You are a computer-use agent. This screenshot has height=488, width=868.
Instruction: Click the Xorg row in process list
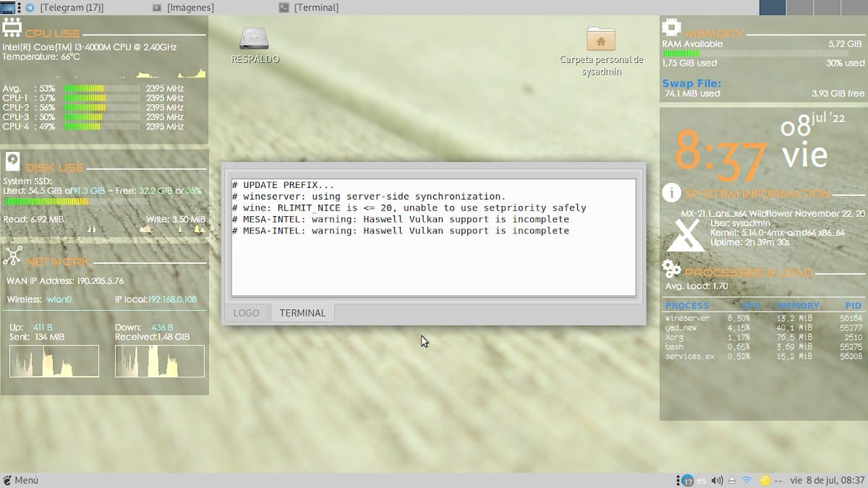pyautogui.click(x=763, y=338)
